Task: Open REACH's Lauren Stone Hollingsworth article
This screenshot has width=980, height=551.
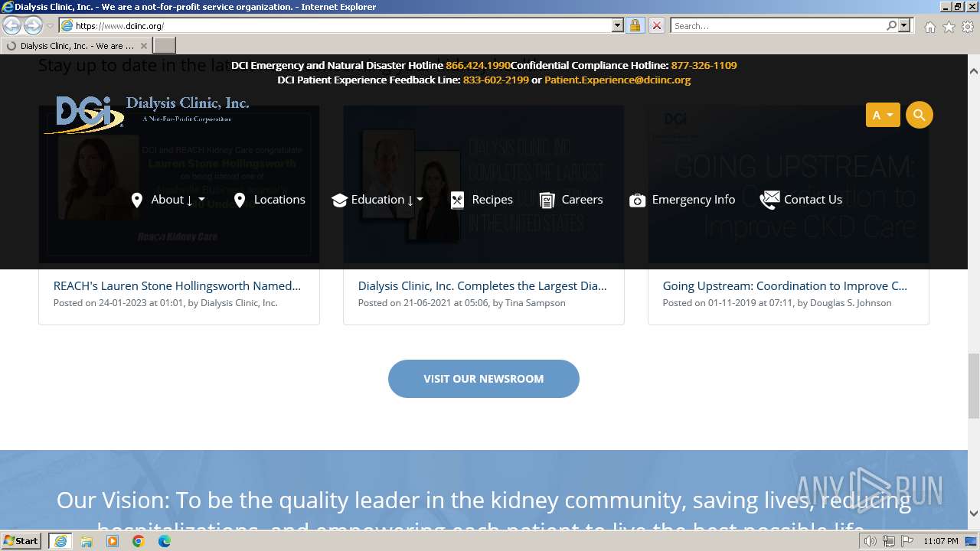Action: (x=177, y=285)
